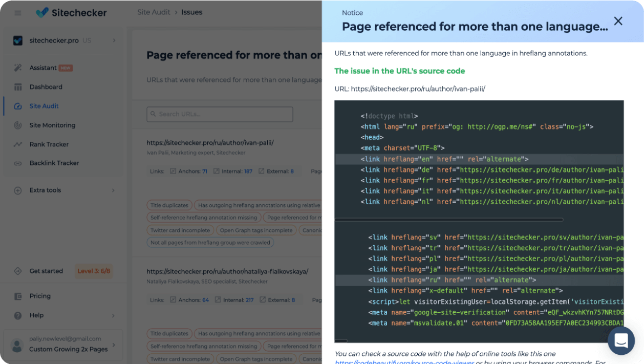The width and height of the screenshot is (644, 364).
Task: Click the Dashboard sidebar icon
Action: click(18, 87)
